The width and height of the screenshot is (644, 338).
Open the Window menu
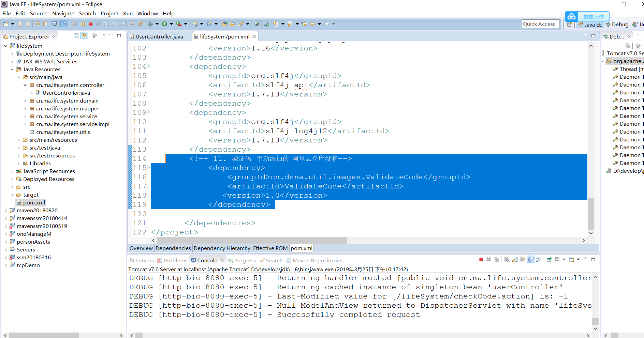coord(147,13)
